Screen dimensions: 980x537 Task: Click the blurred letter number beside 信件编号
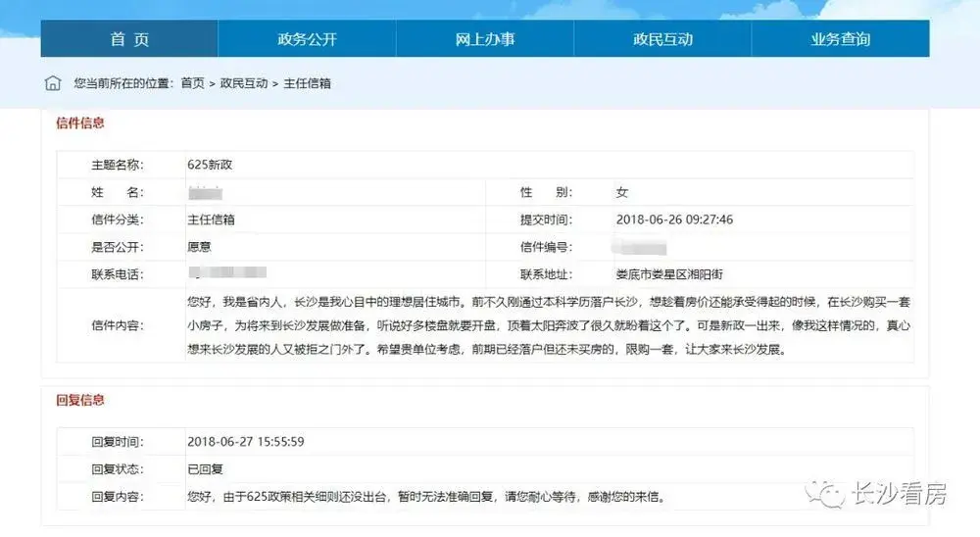(640, 248)
